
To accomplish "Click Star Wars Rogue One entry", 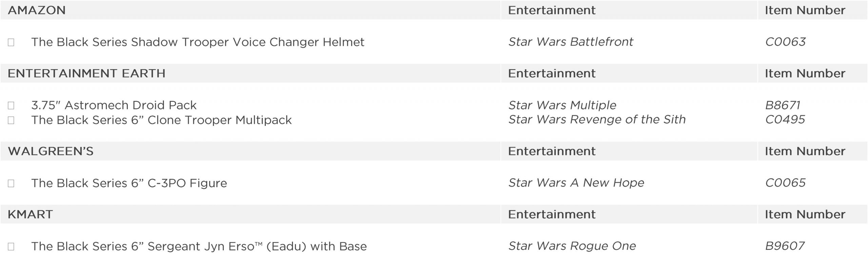I will tap(572, 246).
